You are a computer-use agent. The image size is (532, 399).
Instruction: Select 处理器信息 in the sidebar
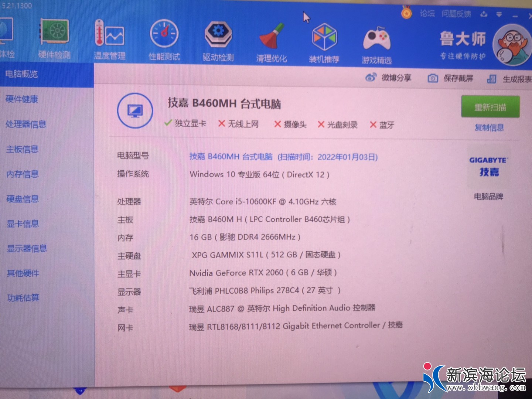tap(26, 124)
